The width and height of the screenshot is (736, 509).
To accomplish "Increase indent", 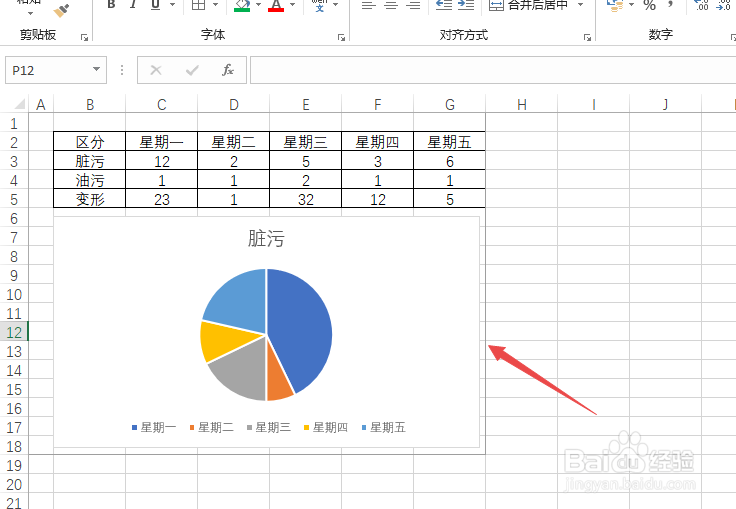I will [x=466, y=5].
